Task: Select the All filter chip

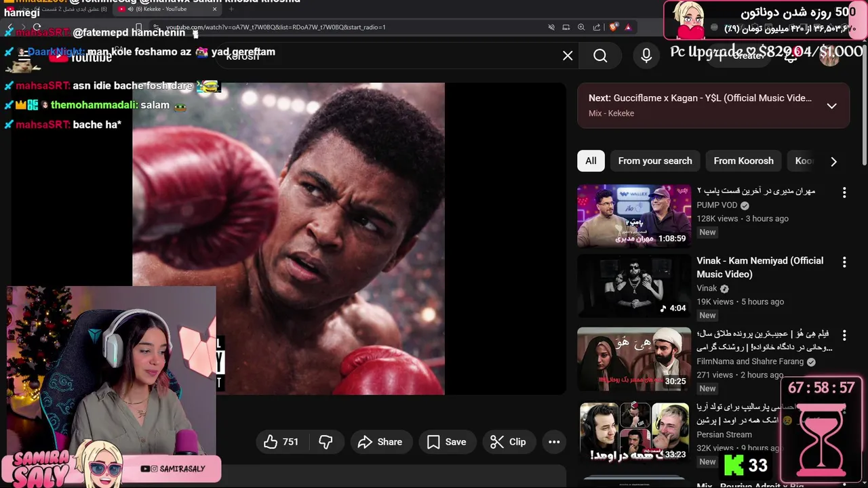Action: coord(591,161)
